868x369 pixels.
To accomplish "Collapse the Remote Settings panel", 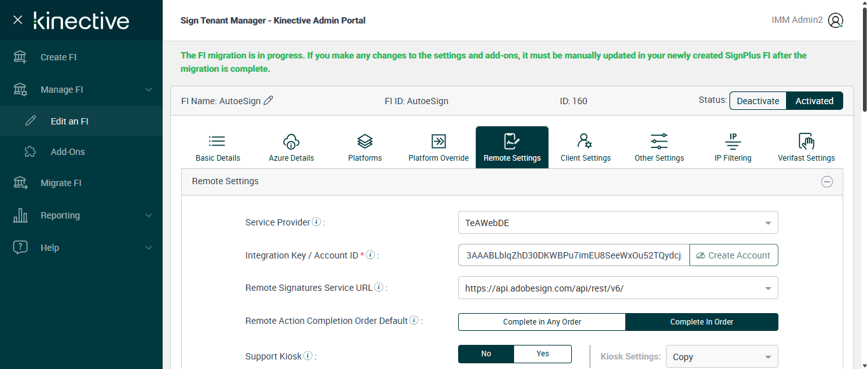I will [x=827, y=182].
